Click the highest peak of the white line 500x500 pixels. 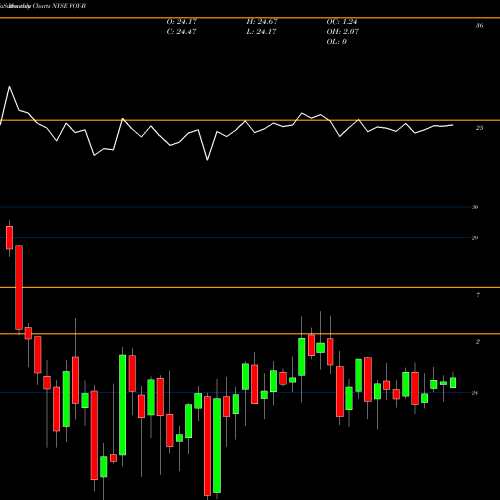9,87
